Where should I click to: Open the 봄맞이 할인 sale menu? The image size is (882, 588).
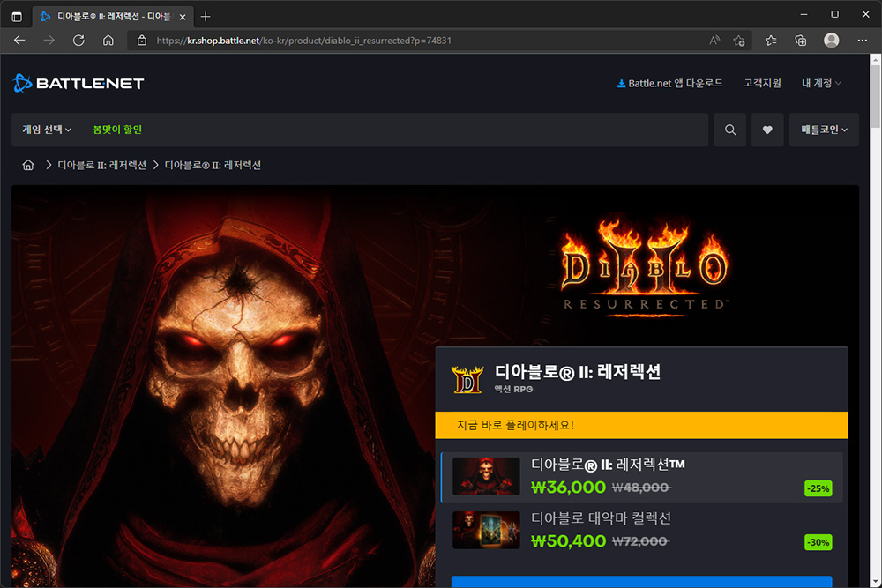tap(117, 130)
